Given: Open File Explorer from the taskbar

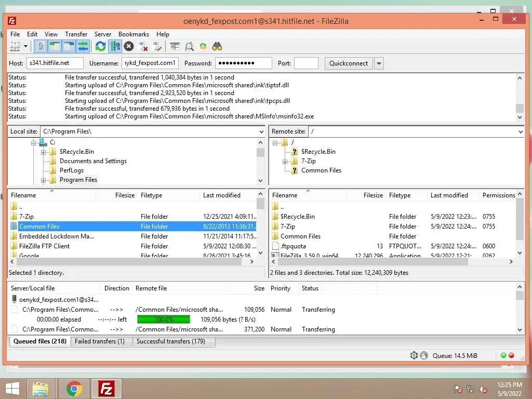Looking at the screenshot, I should pyautogui.click(x=41, y=389).
